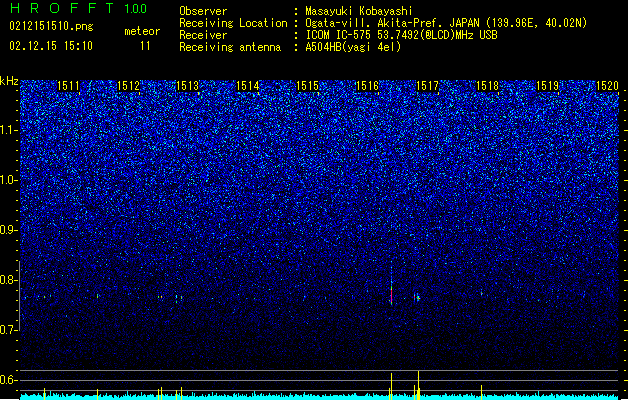This screenshot has height=400, width=629.
Task: Click the 1518 time marker
Action: 487,85
